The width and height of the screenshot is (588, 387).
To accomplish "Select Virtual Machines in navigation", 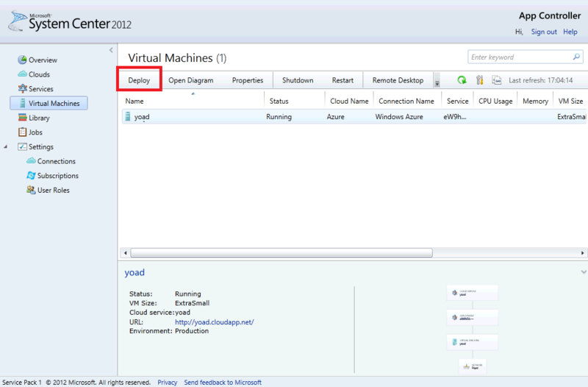I will 49,103.
